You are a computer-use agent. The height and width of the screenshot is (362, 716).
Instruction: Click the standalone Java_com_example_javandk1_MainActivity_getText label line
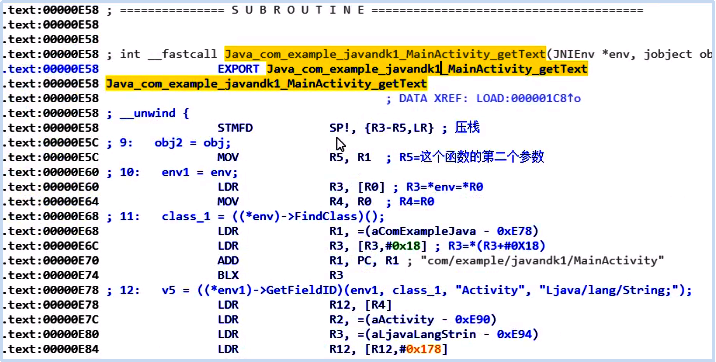click(266, 84)
